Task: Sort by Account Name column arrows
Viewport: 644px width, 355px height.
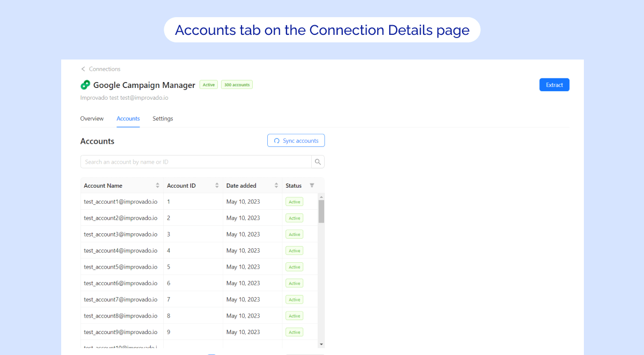Action: [158, 186]
